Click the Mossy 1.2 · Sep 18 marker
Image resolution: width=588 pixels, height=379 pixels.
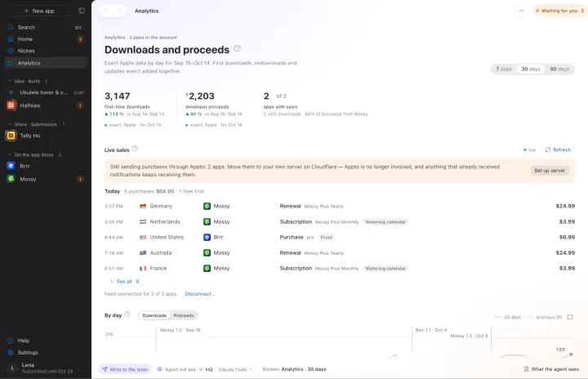coord(180,330)
